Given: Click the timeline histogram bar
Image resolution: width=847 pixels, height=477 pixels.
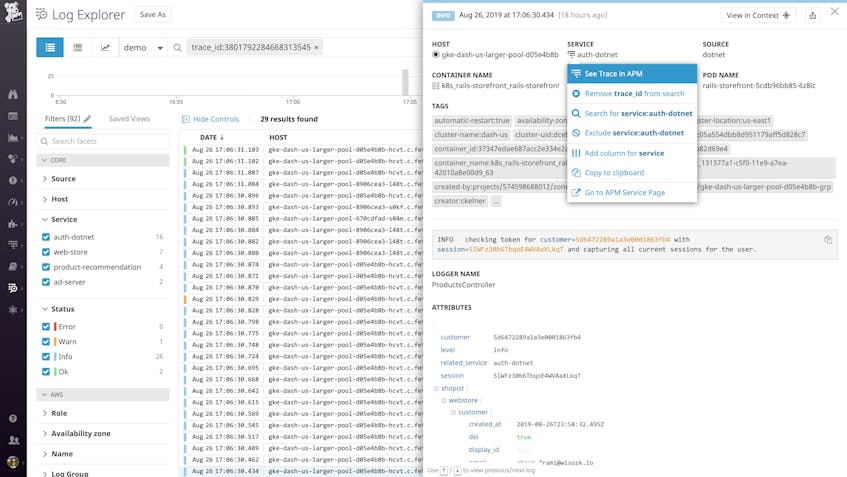Looking at the screenshot, I should [x=405, y=82].
